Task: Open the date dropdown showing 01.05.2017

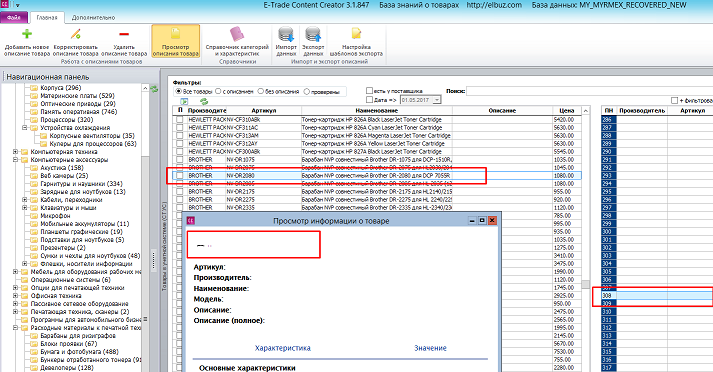Action: pos(437,100)
